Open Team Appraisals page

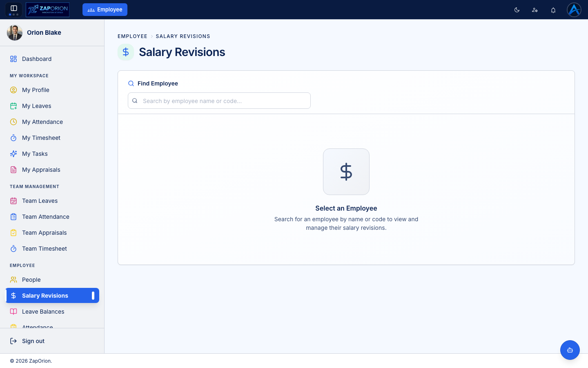click(x=52, y=233)
